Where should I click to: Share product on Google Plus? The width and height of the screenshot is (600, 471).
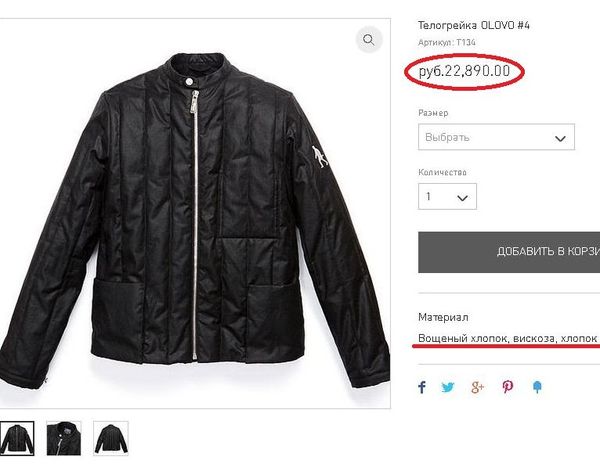click(x=478, y=387)
